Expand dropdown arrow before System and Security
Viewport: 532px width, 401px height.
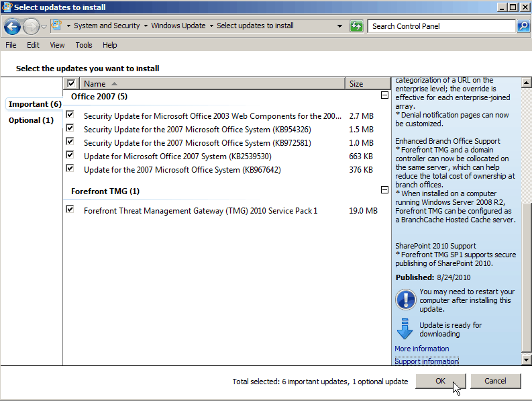coord(68,26)
